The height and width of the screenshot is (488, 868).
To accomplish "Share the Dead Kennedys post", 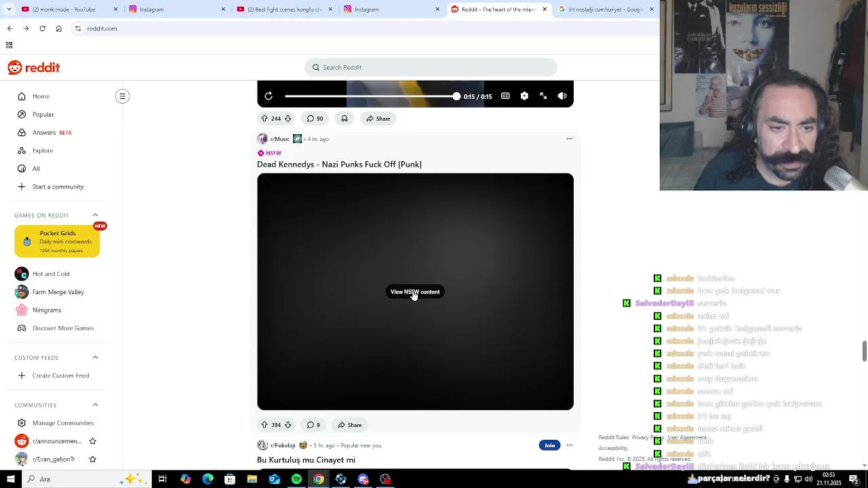I will coord(350,425).
